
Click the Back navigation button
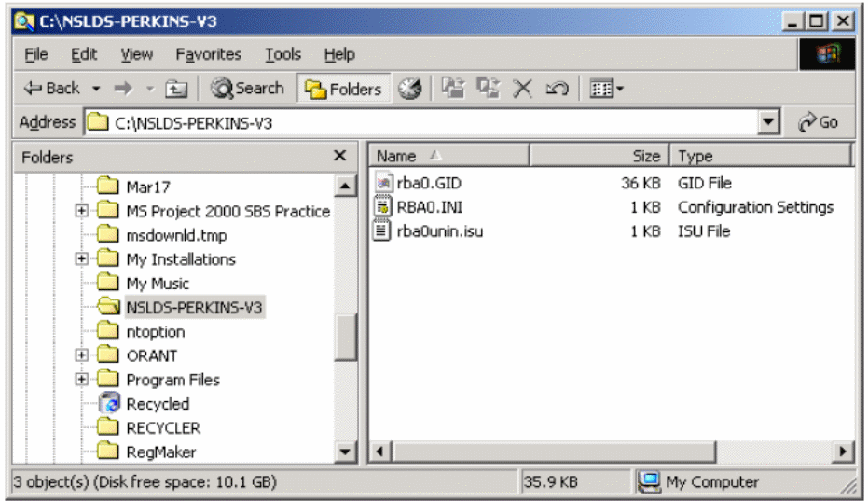click(x=51, y=88)
